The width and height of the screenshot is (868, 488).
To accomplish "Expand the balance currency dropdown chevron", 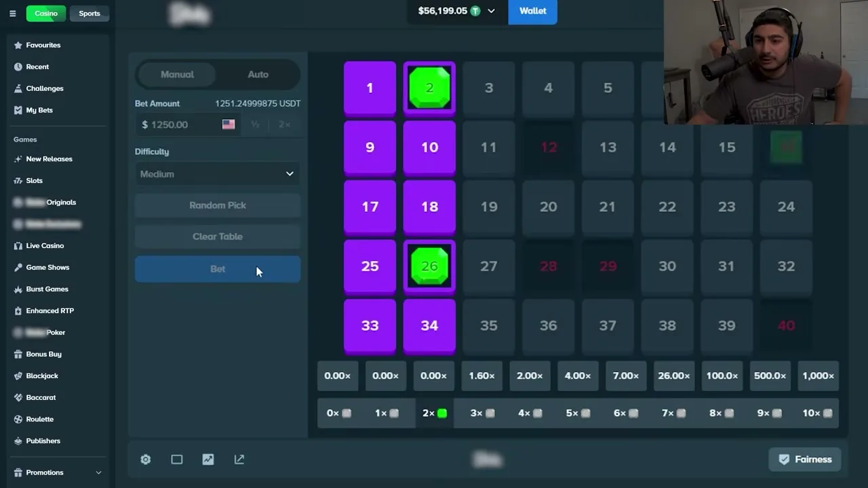I will tap(492, 11).
